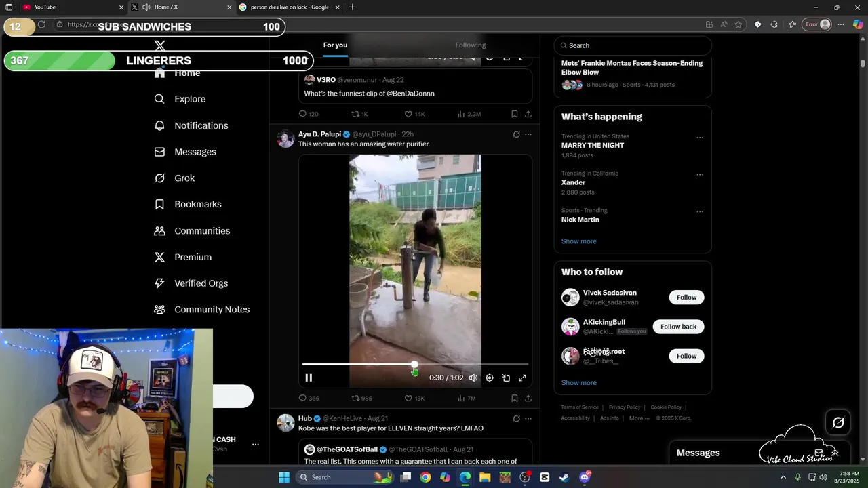Open the MARRY THE NIGHT trend

[593, 146]
